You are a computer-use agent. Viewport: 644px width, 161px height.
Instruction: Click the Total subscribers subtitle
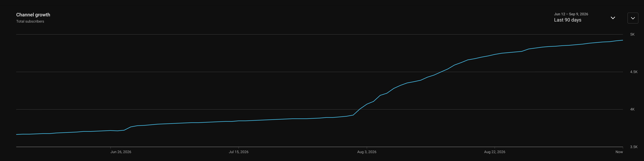point(30,22)
